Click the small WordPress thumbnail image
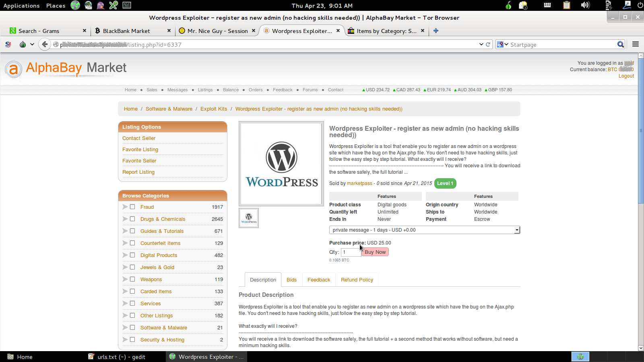 [249, 218]
